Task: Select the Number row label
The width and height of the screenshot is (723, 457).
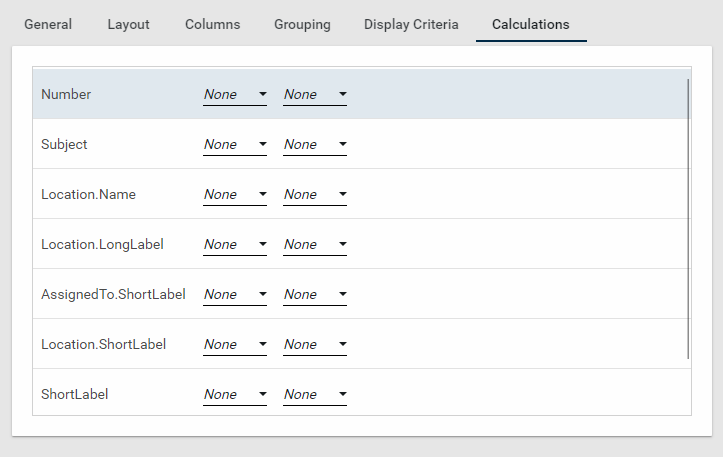Action: (x=66, y=95)
